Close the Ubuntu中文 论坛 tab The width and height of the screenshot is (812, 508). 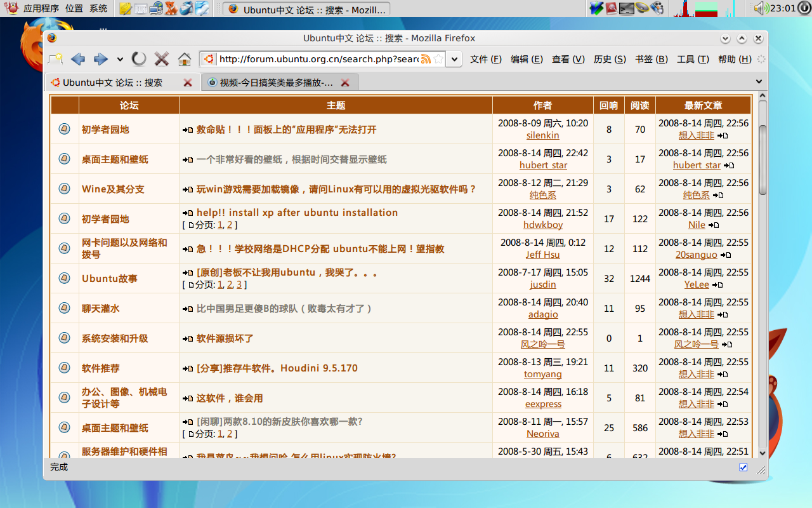188,83
